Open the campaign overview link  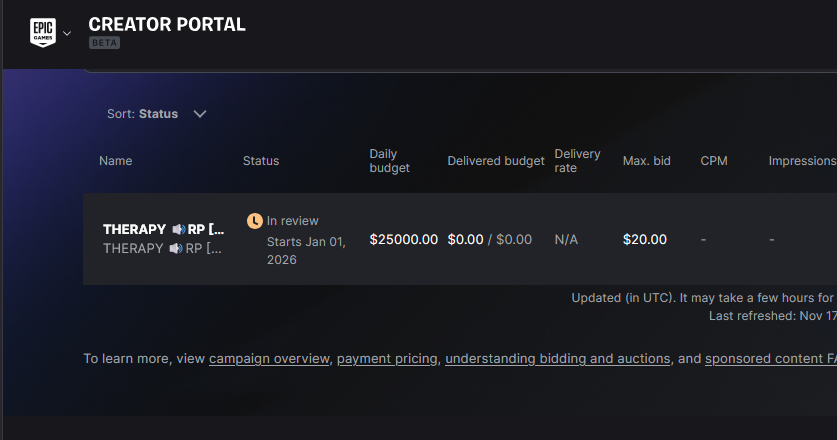coord(269,358)
